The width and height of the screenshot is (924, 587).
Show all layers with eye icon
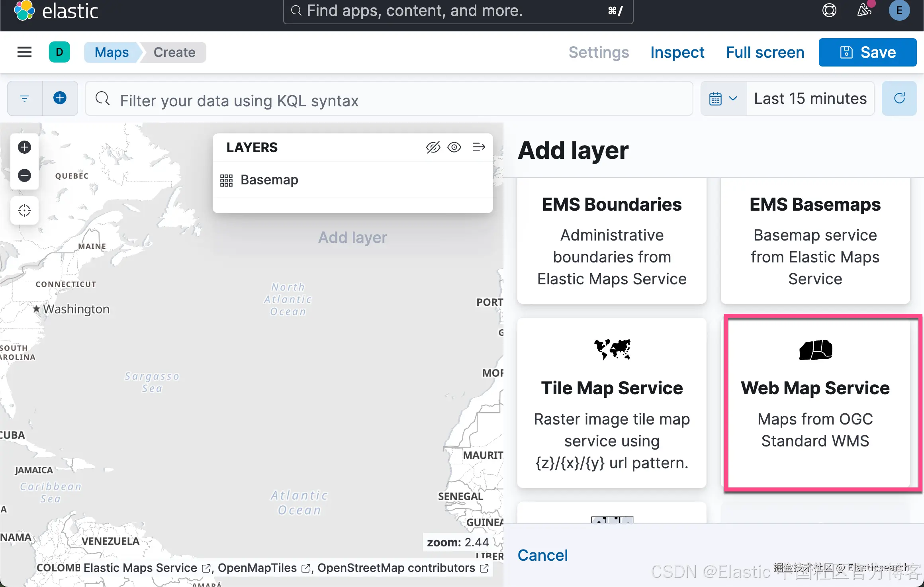point(454,147)
